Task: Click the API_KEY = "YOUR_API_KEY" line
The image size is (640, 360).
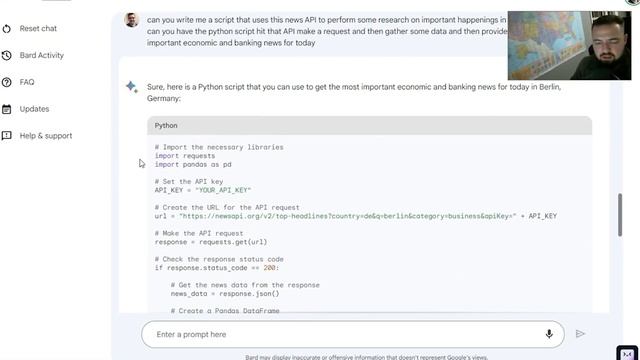Action: coord(203,190)
